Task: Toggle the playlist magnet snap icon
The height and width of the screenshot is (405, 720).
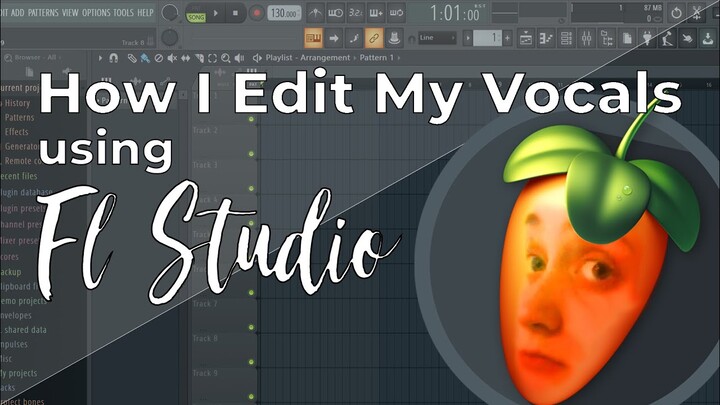Action: pyautogui.click(x=113, y=58)
